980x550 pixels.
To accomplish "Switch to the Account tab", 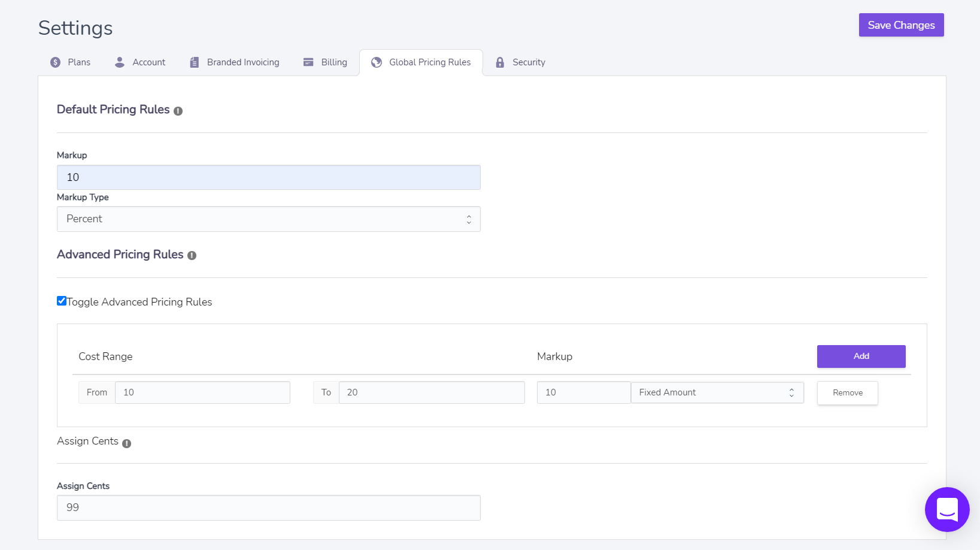I will tap(140, 62).
